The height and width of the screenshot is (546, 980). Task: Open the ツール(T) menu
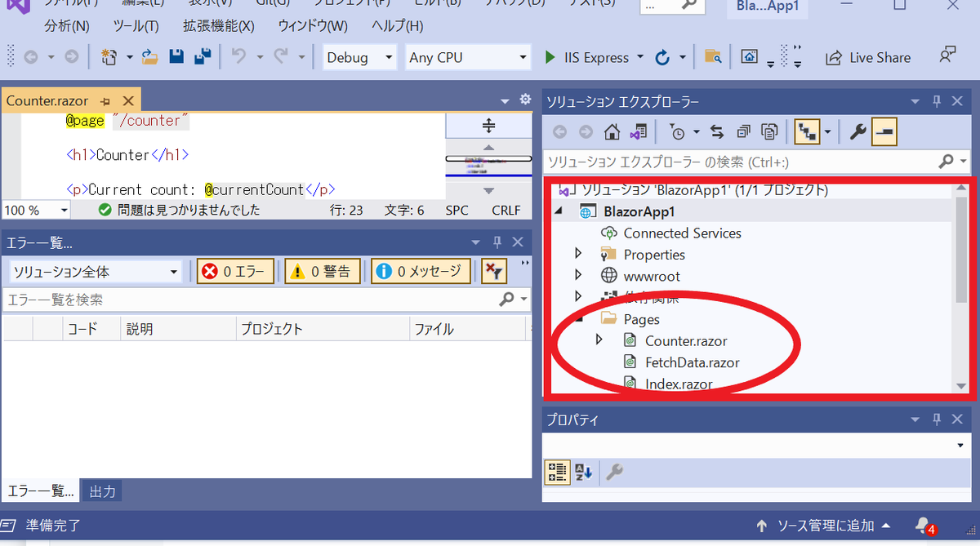click(136, 25)
